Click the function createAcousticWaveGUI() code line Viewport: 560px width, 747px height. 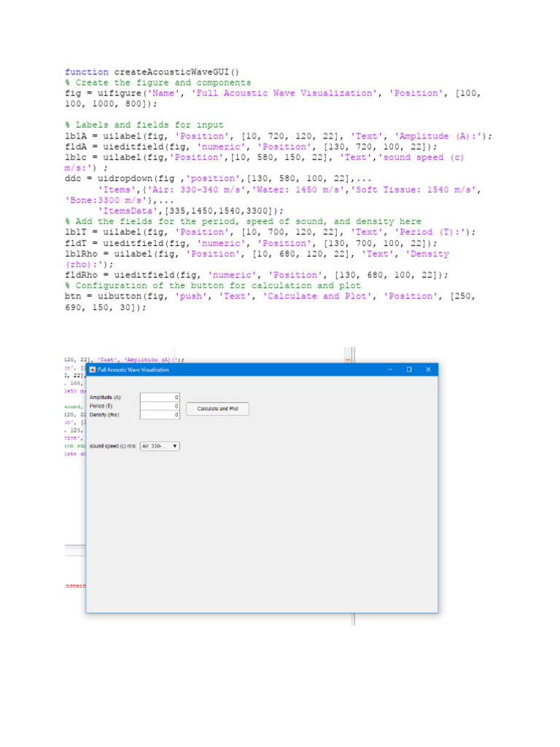point(152,72)
